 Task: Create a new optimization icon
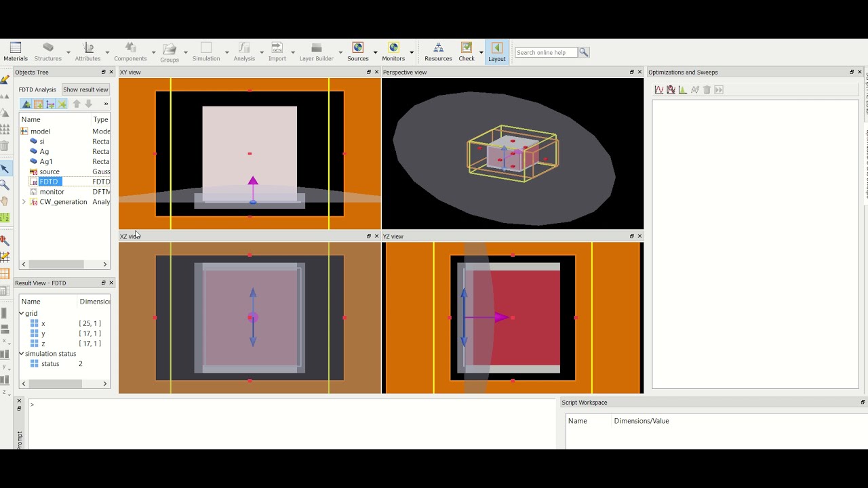(x=671, y=89)
